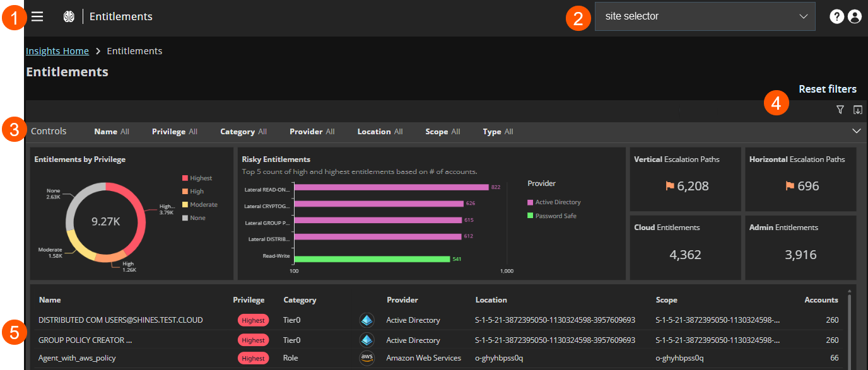Click Reset filters
The width and height of the screenshot is (868, 370).
(827, 89)
